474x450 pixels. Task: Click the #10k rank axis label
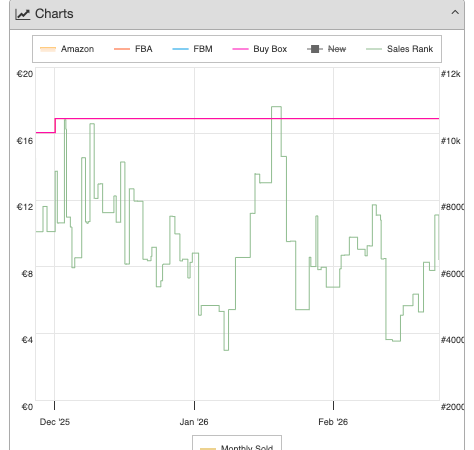tap(451, 141)
